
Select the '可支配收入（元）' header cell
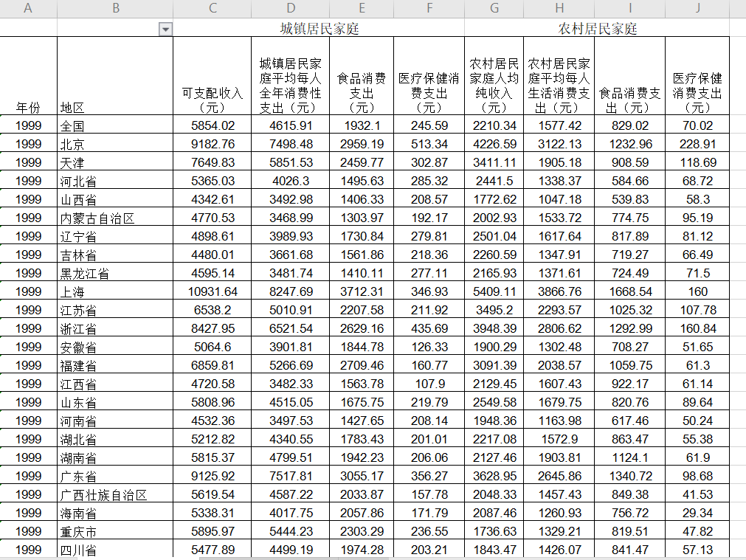point(213,76)
